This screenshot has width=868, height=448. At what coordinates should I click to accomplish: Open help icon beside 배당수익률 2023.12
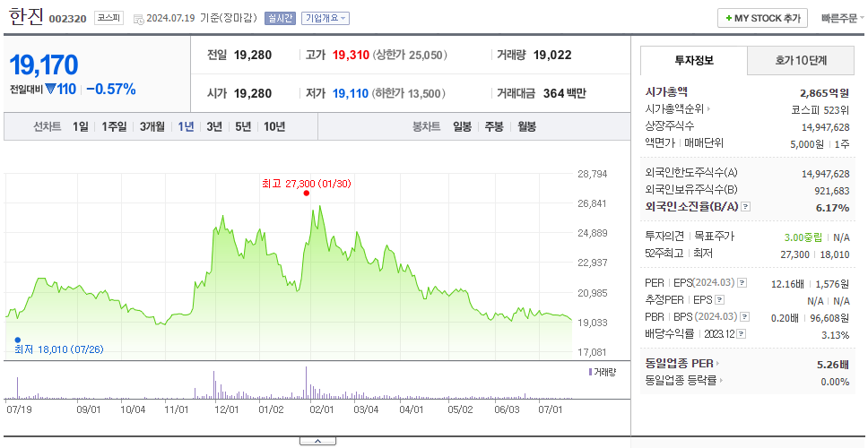(742, 334)
